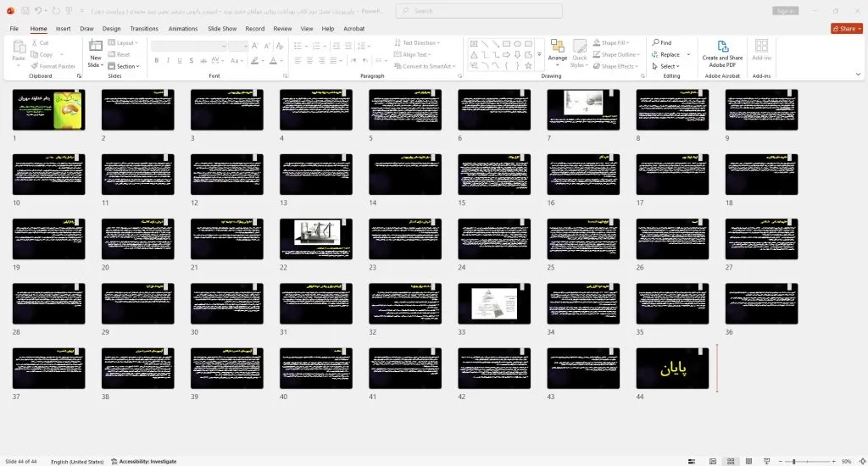Expand the shapes gallery More arrow
This screenshot has height=466, width=868.
(539, 54)
